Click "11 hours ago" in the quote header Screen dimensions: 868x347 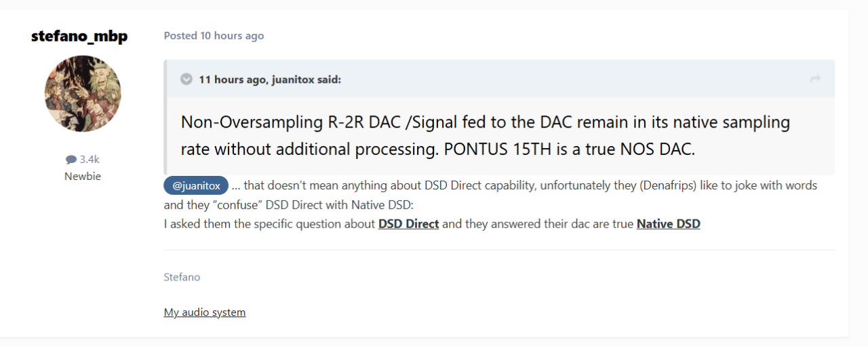[x=233, y=80]
